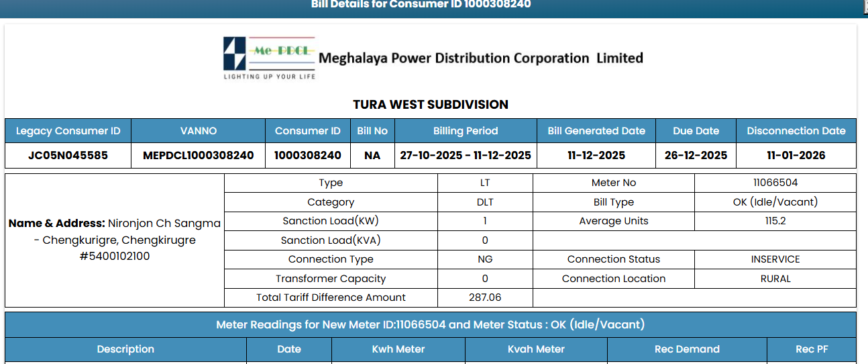Image resolution: width=868 pixels, height=364 pixels.
Task: Click the 'Consumer ID' column header
Action: click(x=308, y=131)
